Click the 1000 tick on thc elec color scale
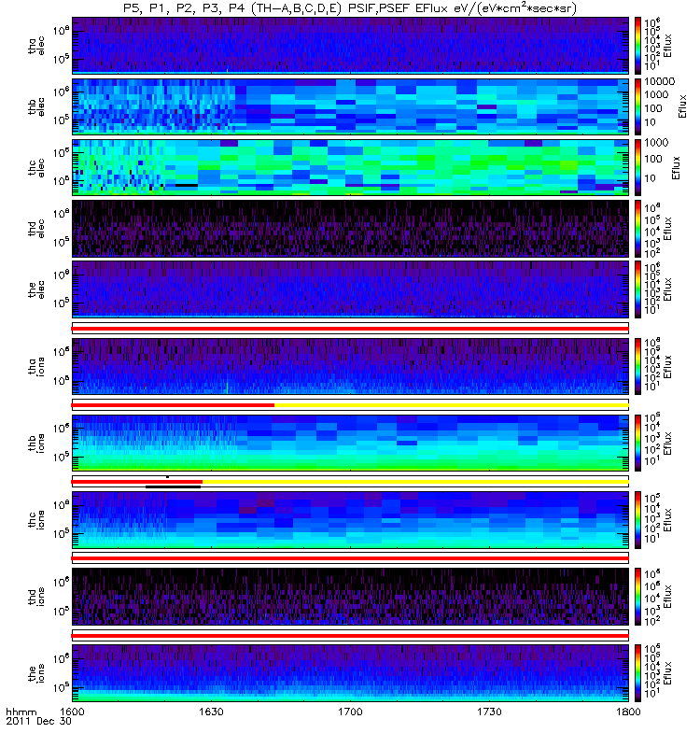Image resolution: width=700 pixels, height=747 pixels. (x=656, y=143)
